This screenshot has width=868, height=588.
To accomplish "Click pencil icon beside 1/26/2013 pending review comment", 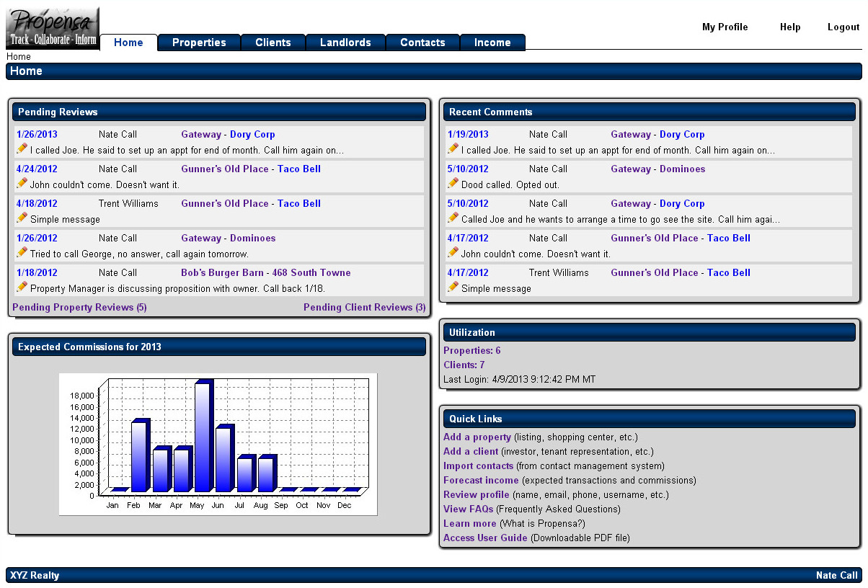I will click(x=22, y=148).
